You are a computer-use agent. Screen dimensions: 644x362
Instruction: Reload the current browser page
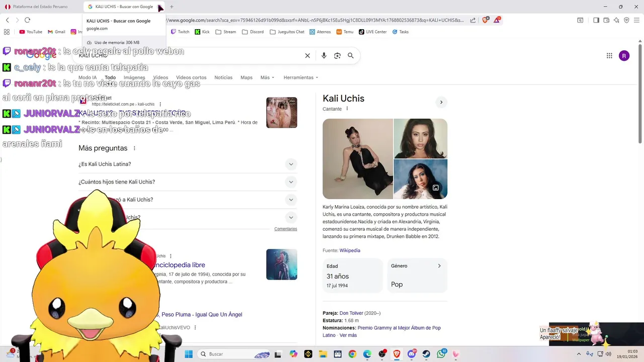point(27,20)
